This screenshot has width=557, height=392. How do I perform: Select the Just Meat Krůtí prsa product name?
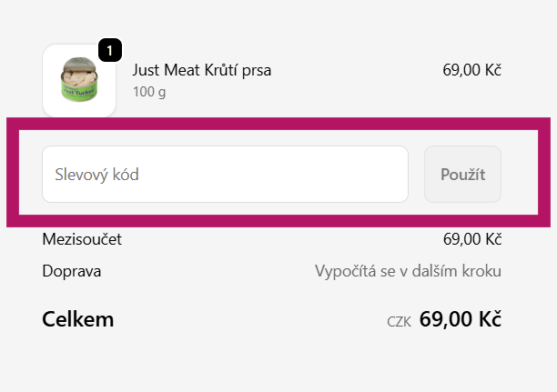tap(202, 70)
